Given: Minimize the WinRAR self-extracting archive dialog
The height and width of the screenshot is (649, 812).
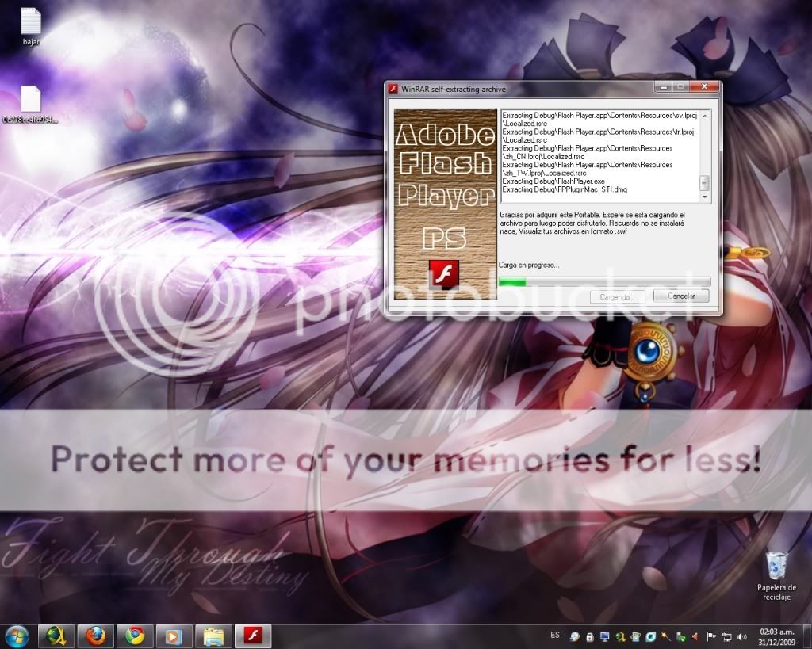Looking at the screenshot, I should [664, 87].
